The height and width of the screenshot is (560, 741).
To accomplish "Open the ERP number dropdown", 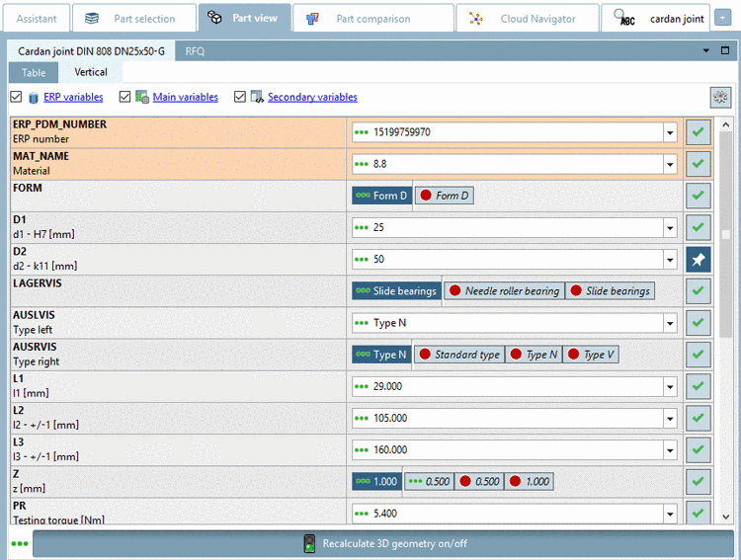I will click(670, 132).
